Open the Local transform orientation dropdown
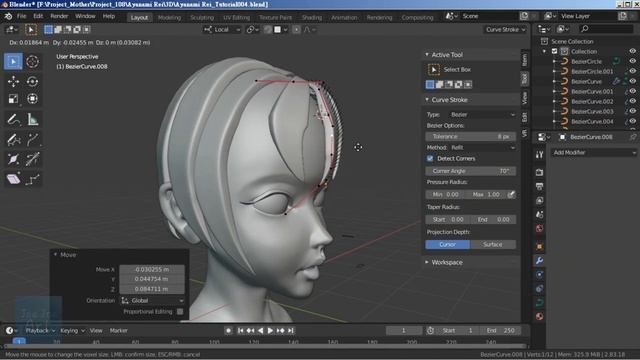Viewport: 640px width, 360px height. click(x=222, y=29)
